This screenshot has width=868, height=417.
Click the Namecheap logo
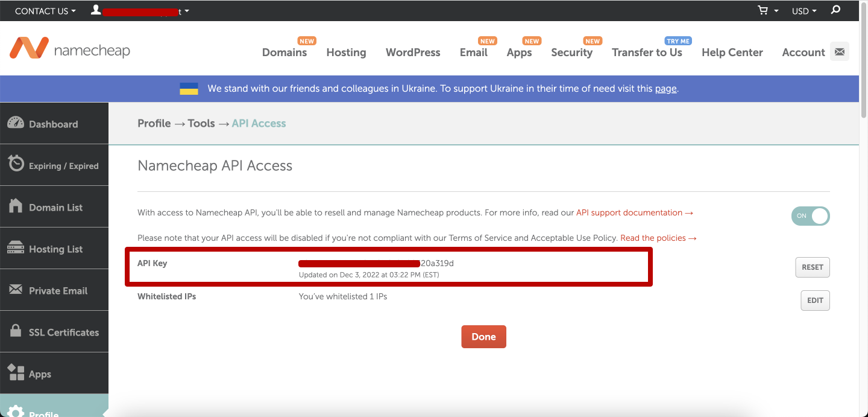70,49
